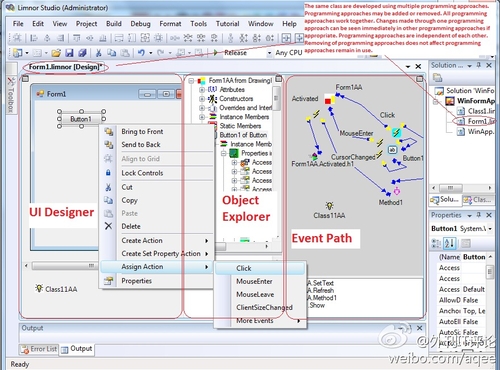The width and height of the screenshot is (500, 370).
Task: Click the green Start run arrow
Action: [216, 52]
